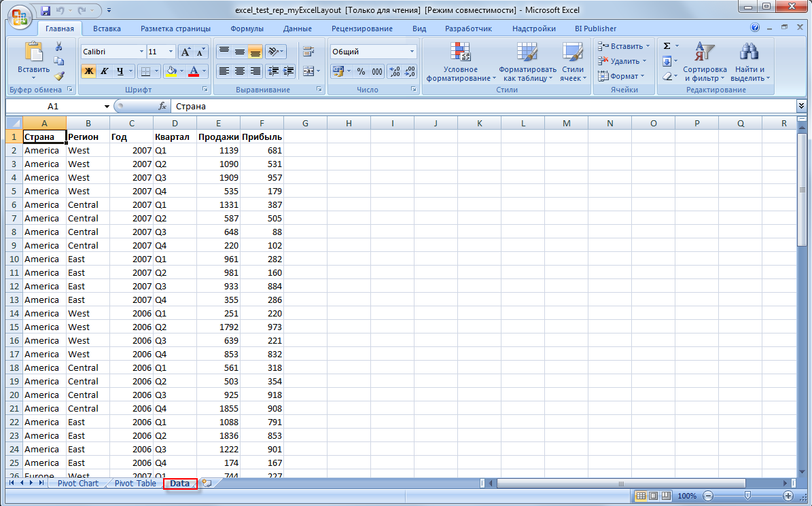Open the Общий number format dropdown

pyautogui.click(x=412, y=52)
